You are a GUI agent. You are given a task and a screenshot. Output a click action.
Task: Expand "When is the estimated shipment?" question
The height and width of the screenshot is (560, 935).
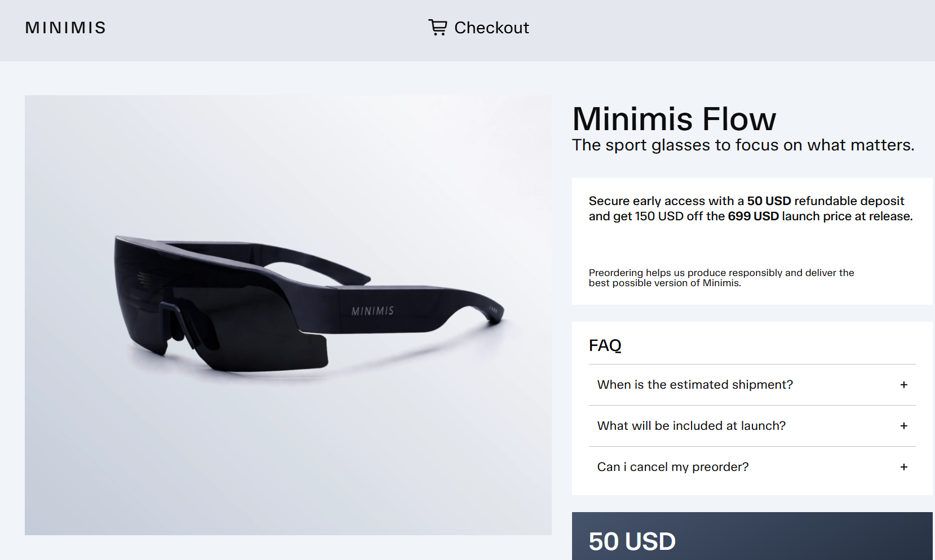[x=694, y=385]
